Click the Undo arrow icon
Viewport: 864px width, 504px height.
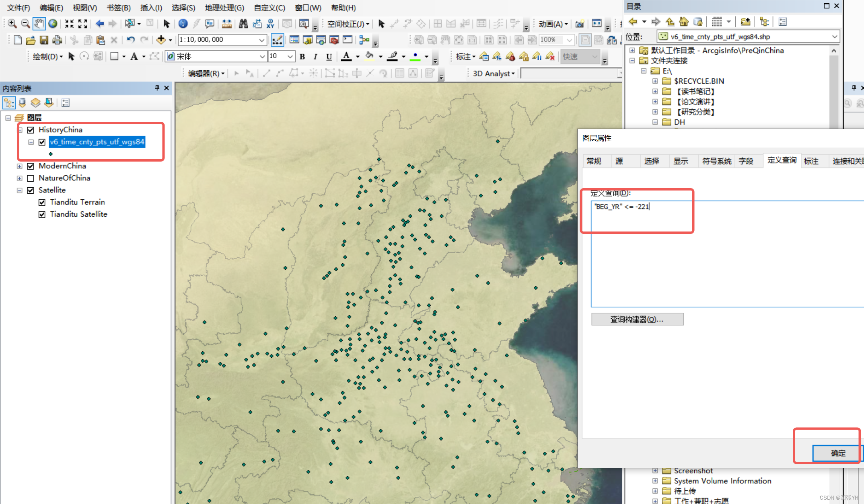[x=130, y=40]
